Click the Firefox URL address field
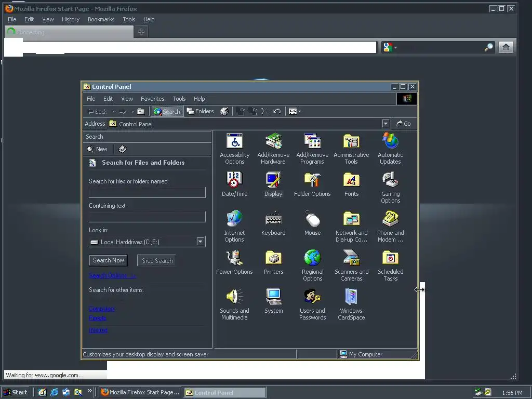Screen dimensions: 532x399 [199, 47]
